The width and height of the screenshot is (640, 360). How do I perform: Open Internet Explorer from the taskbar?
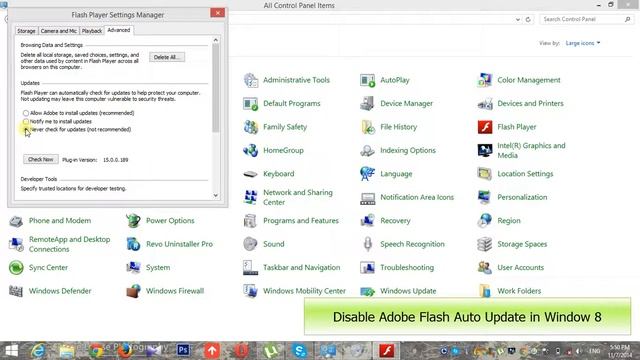[x=38, y=351]
